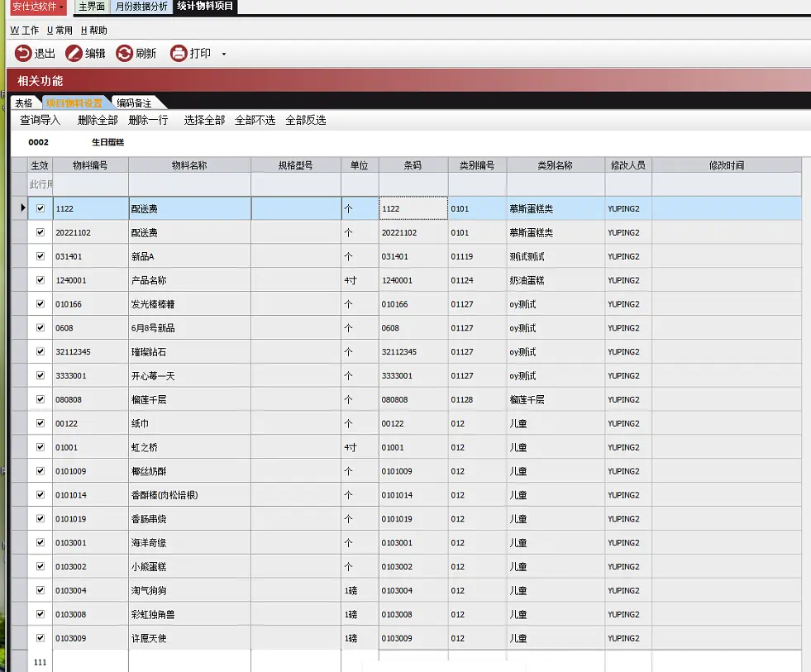Click the 编辑 edit pencil icon
Viewport: 811px width, 672px height.
(x=74, y=53)
